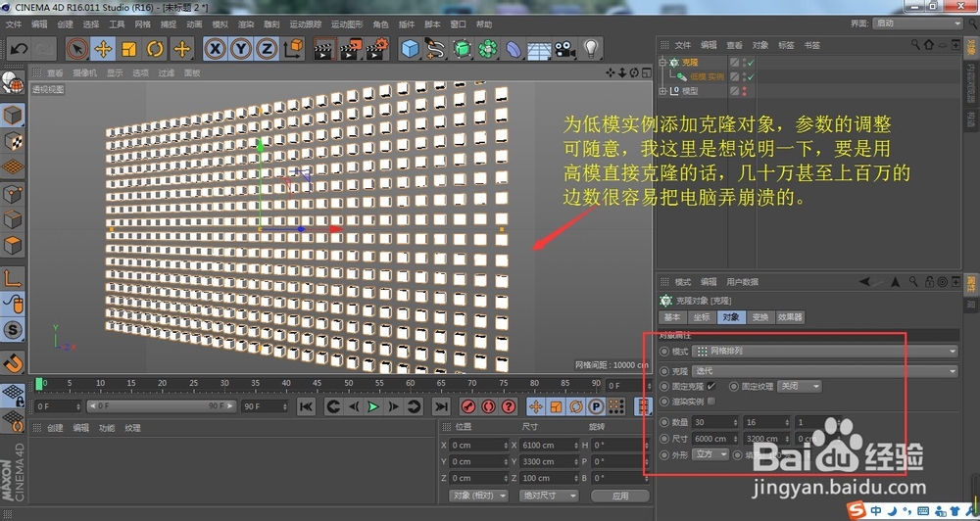Check the 渲染实例 checkbox
This screenshot has height=521, width=980.
pos(711,402)
